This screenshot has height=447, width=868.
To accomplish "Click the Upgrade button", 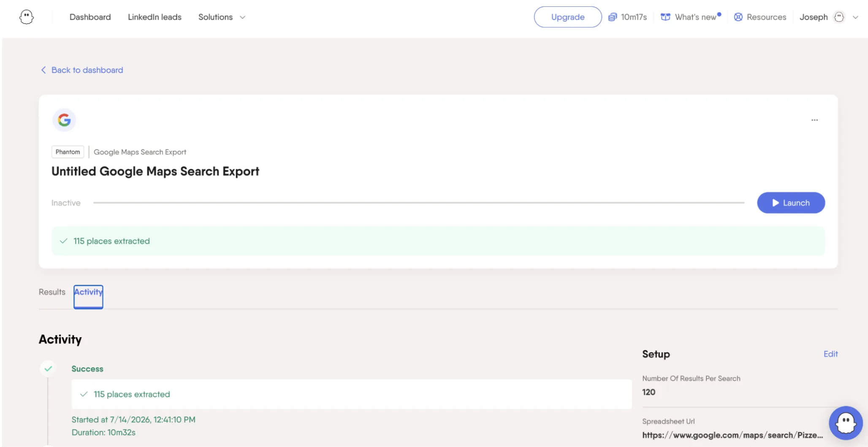I will pos(567,17).
